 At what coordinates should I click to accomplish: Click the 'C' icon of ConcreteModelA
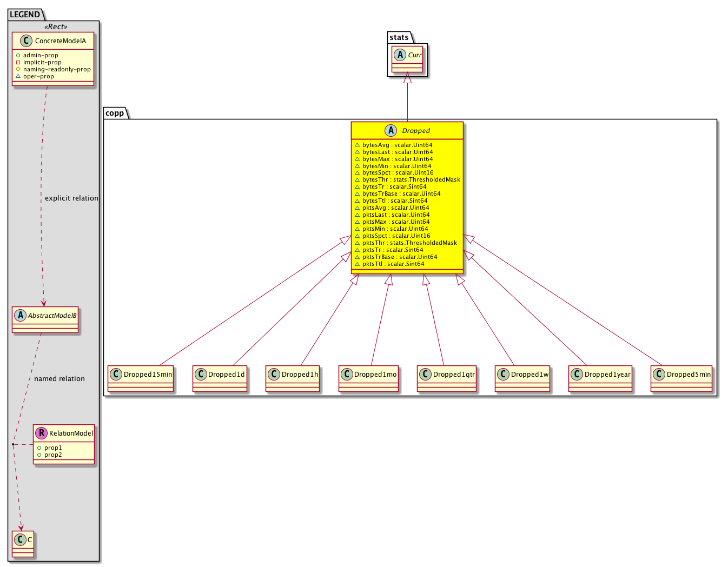point(25,41)
